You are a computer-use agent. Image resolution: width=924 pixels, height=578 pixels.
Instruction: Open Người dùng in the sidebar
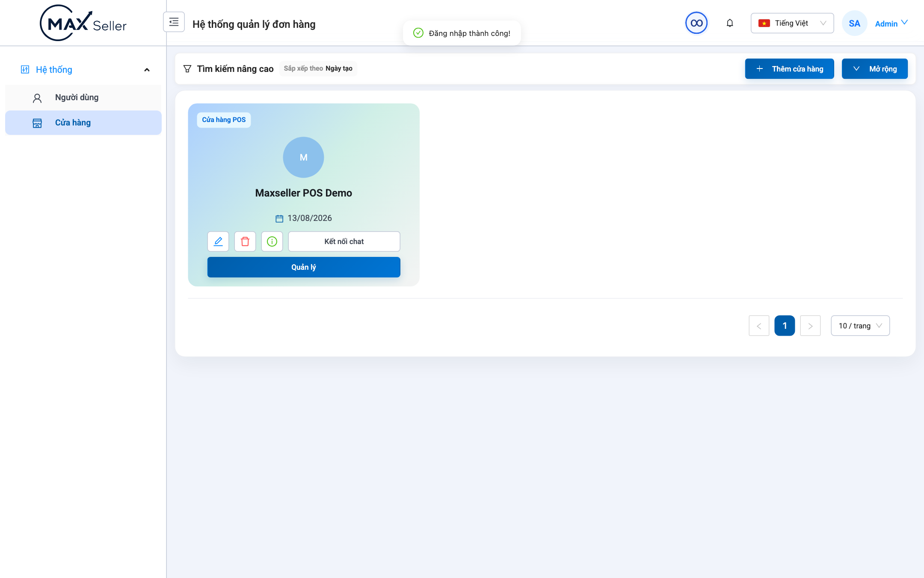pyautogui.click(x=83, y=98)
